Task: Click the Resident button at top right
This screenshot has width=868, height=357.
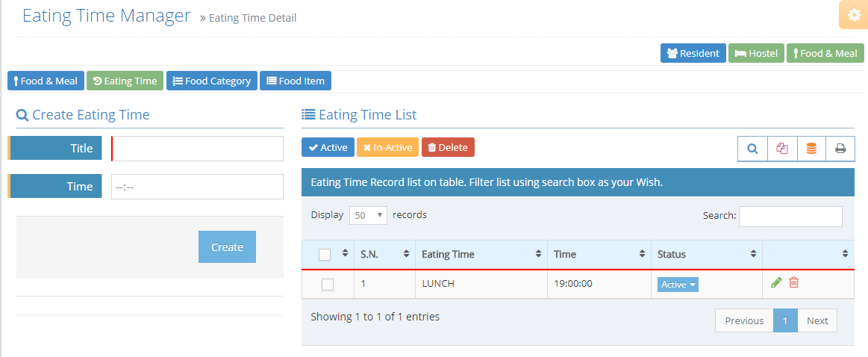Action: point(693,53)
